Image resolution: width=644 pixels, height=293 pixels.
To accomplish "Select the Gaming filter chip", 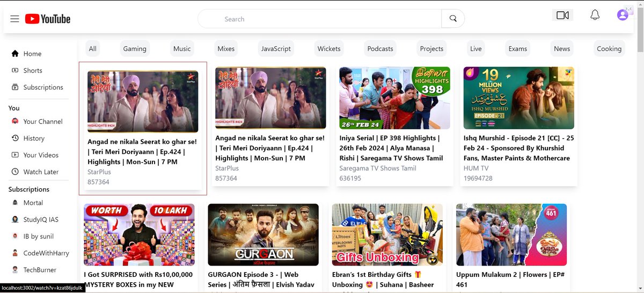I will (135, 48).
